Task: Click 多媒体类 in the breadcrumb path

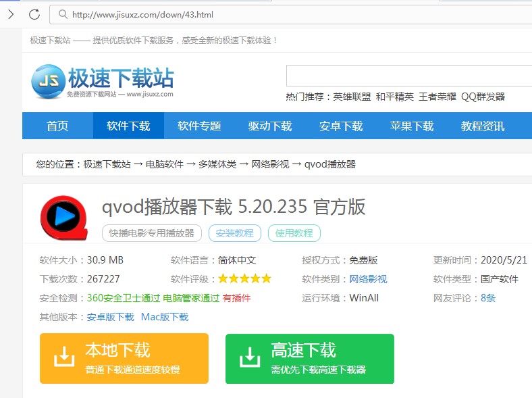Action: [x=217, y=164]
